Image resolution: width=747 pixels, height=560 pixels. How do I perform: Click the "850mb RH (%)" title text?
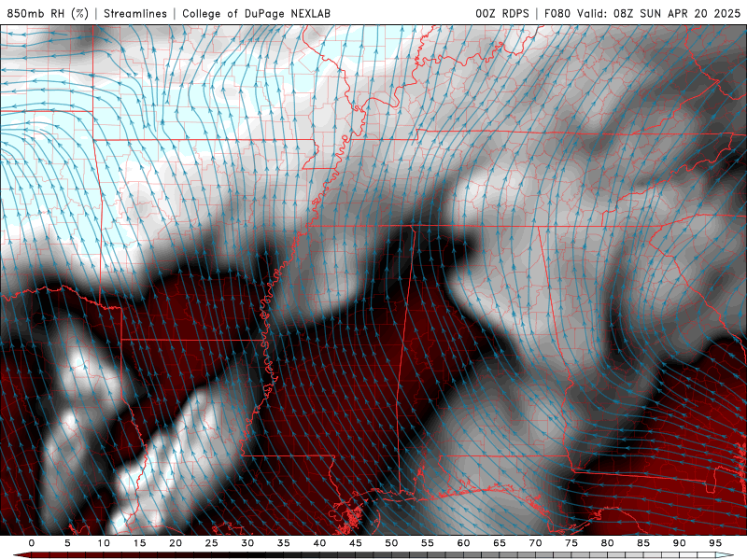tap(48, 13)
